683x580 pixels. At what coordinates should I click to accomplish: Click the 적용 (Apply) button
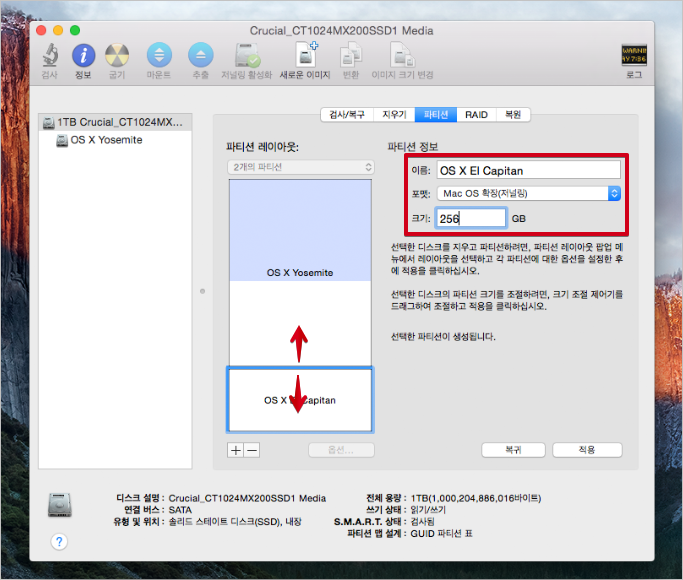(587, 450)
